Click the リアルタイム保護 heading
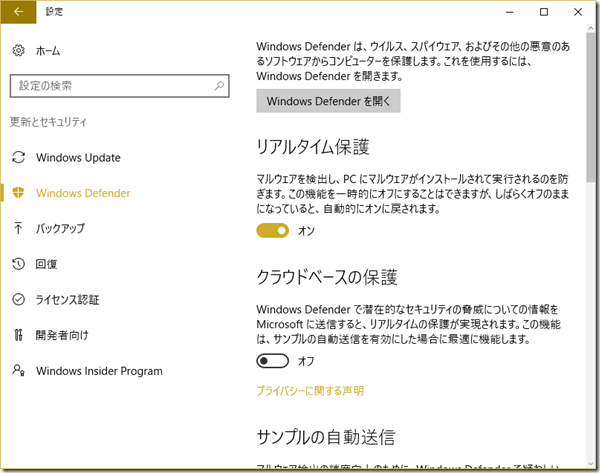Image resolution: width=600 pixels, height=473 pixels. pos(313,147)
